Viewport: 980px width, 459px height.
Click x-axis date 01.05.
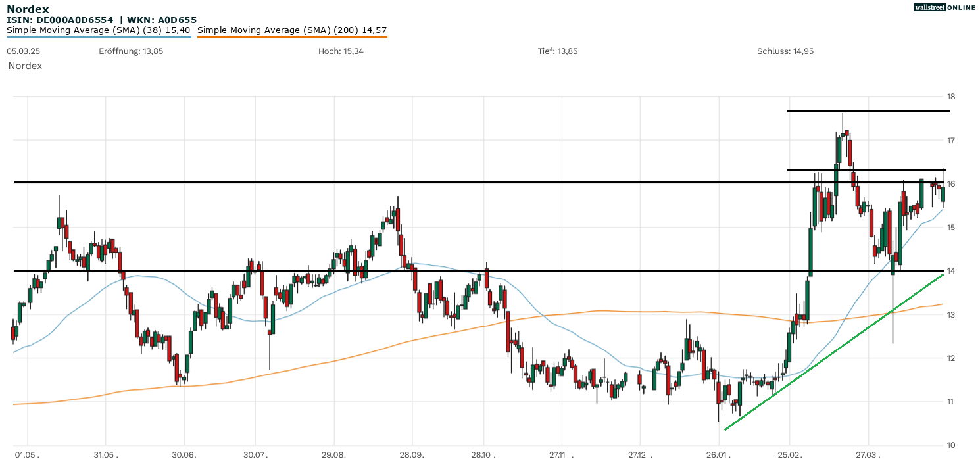click(27, 454)
